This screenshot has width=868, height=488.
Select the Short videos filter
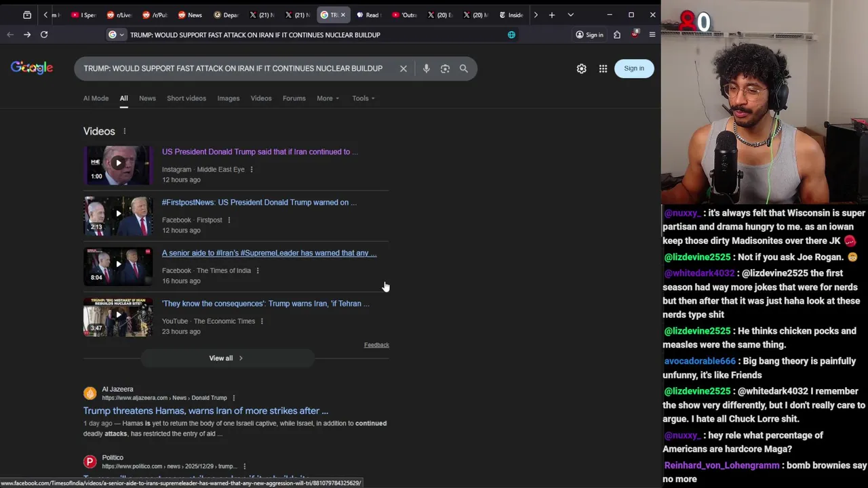point(186,98)
